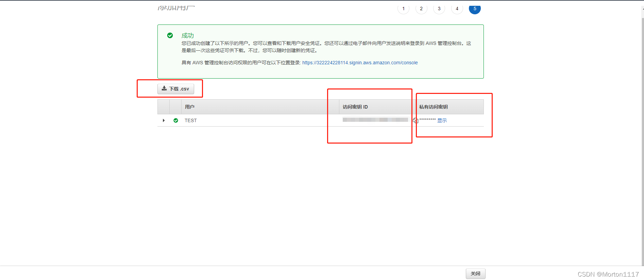
Task: Click the green success check beside TEST
Action: (176, 120)
